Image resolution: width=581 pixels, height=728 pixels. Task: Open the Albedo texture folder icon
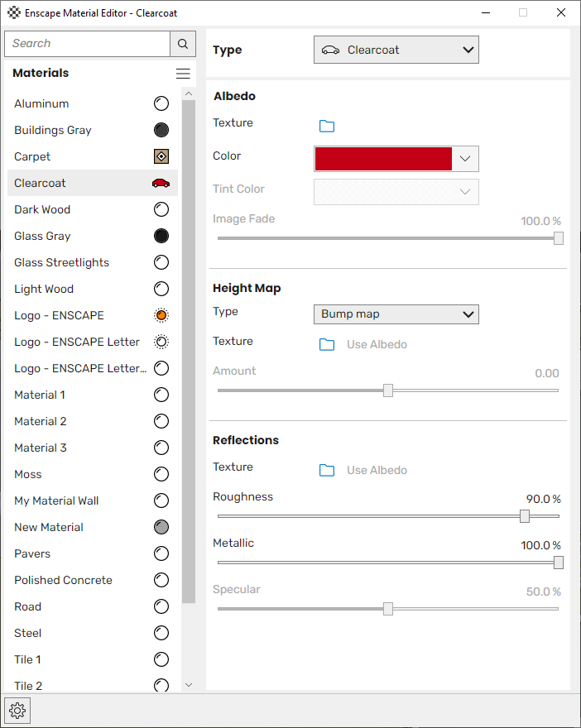(x=326, y=126)
